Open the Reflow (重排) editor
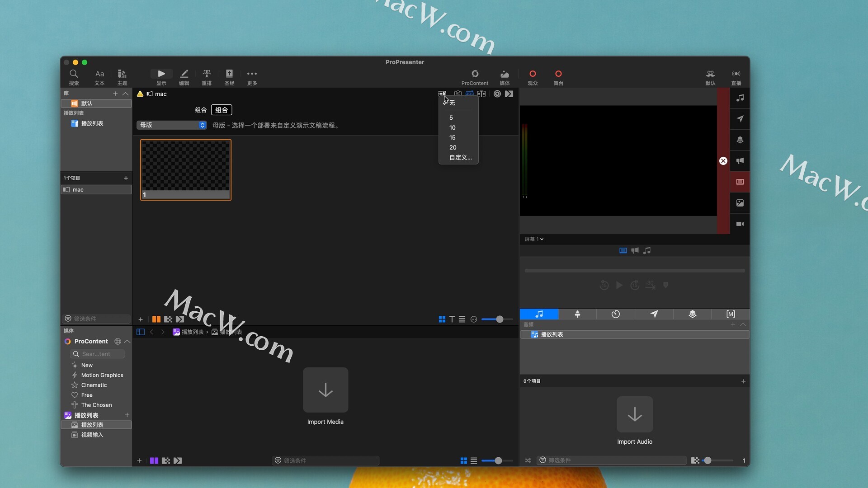 pos(207,77)
